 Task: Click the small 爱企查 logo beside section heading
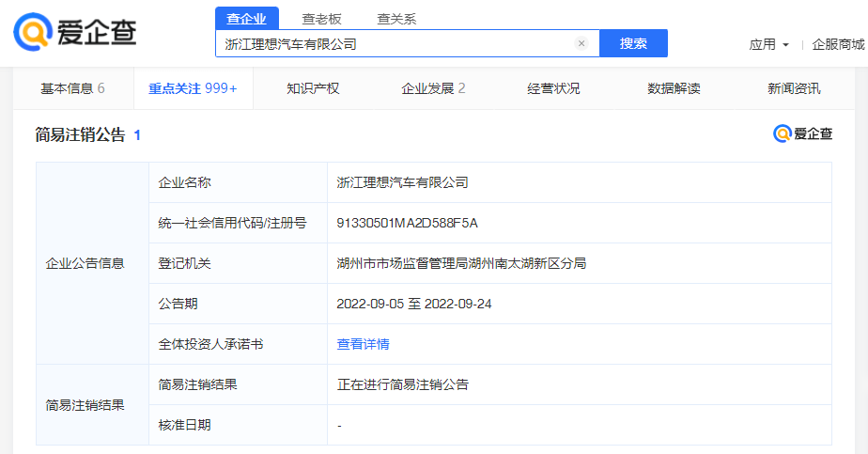pos(802,133)
